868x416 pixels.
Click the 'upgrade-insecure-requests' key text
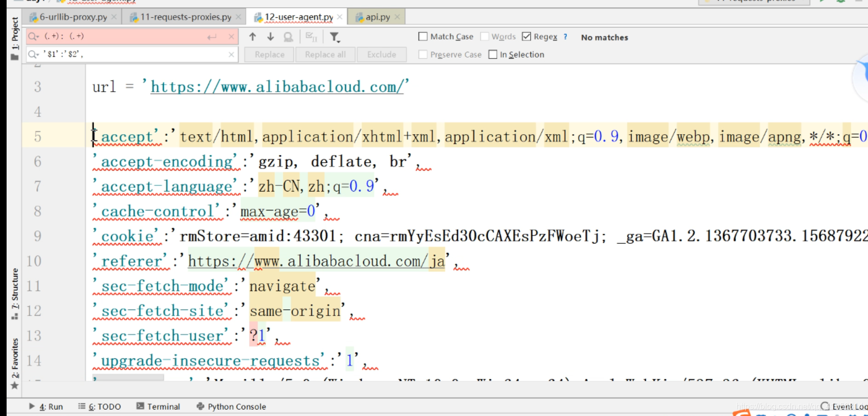tap(209, 360)
